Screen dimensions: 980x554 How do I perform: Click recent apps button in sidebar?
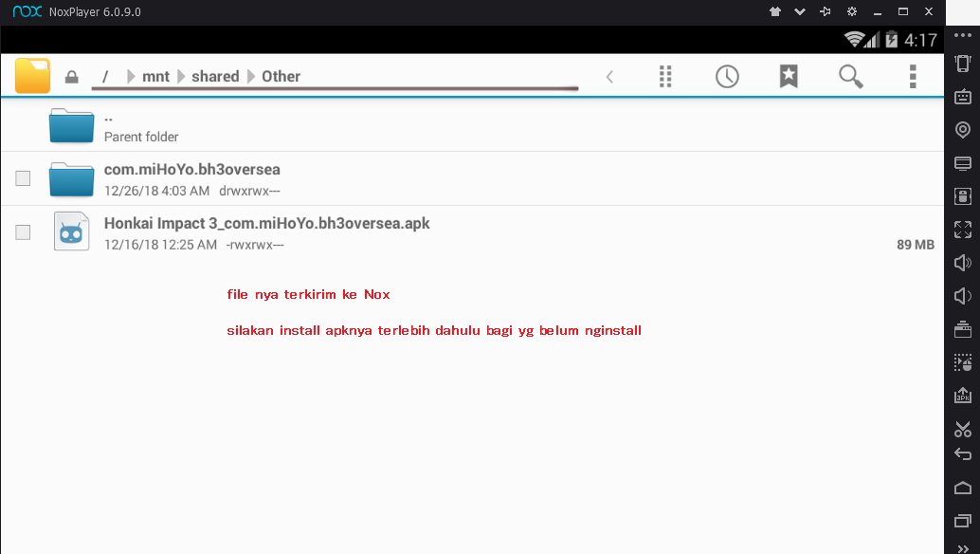pyautogui.click(x=963, y=520)
